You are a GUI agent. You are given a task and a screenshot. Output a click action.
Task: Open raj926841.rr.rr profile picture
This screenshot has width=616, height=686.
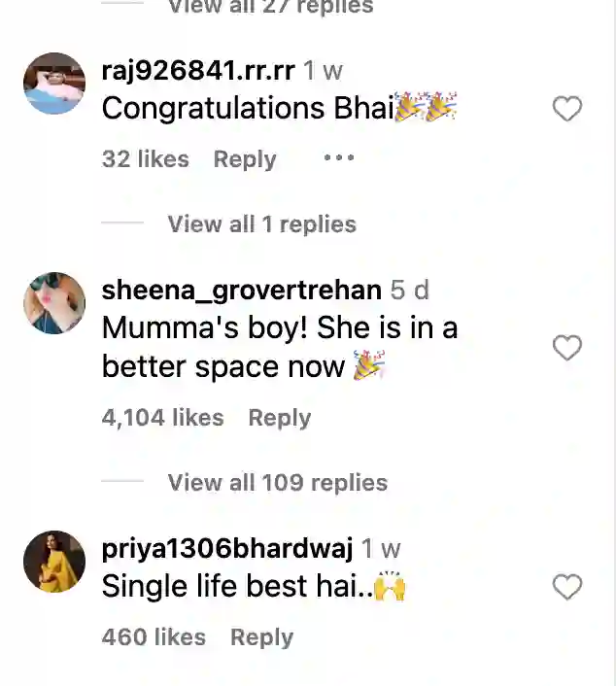pos(54,84)
